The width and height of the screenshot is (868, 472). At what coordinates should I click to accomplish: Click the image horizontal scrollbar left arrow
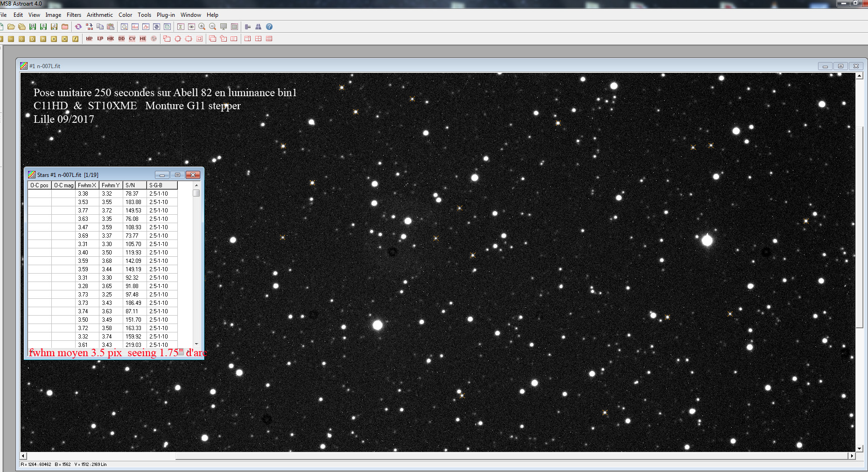(x=24, y=456)
